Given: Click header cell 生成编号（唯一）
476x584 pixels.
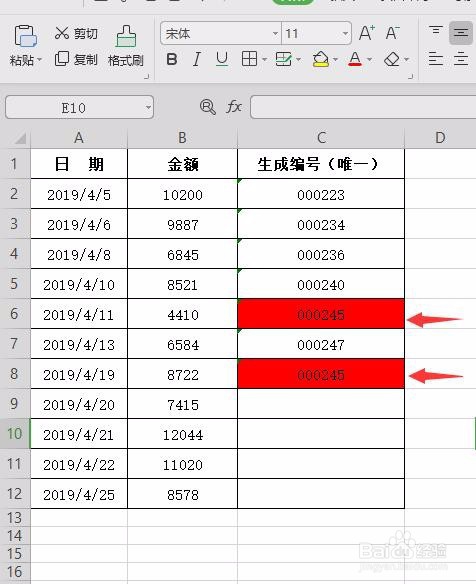Looking at the screenshot, I should tap(321, 164).
